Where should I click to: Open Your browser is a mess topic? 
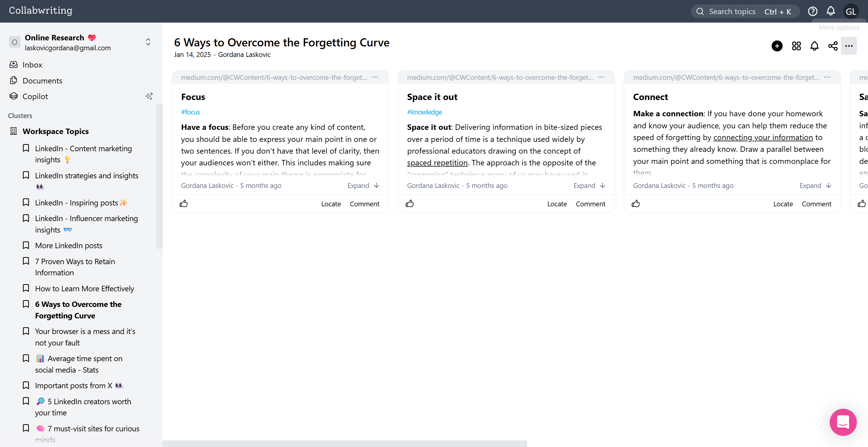[x=85, y=337]
